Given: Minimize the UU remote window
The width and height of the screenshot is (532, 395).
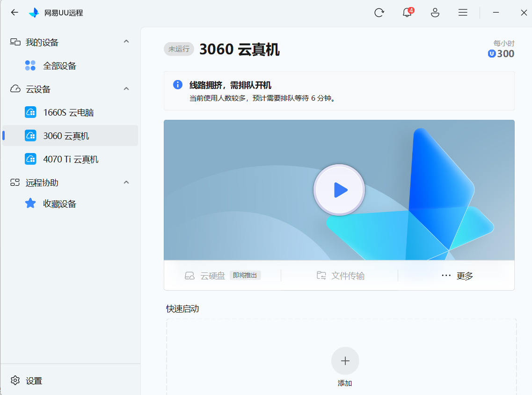Looking at the screenshot, I should (496, 13).
